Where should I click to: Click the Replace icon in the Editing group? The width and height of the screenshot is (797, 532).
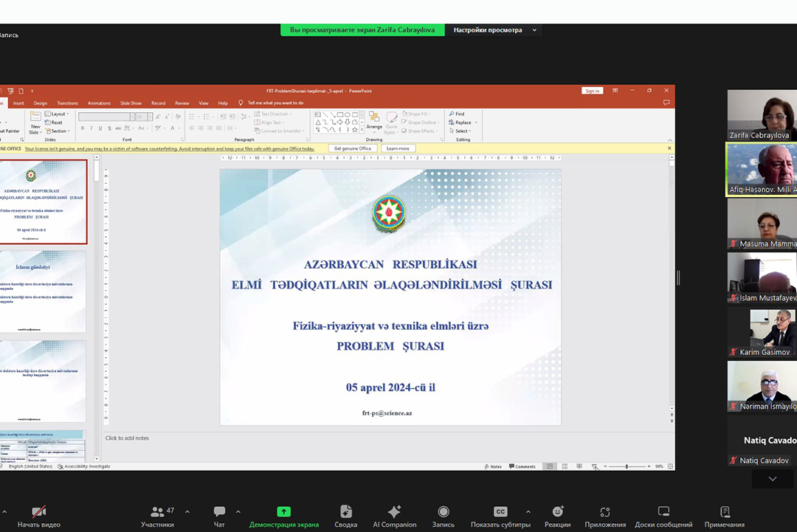pyautogui.click(x=462, y=122)
